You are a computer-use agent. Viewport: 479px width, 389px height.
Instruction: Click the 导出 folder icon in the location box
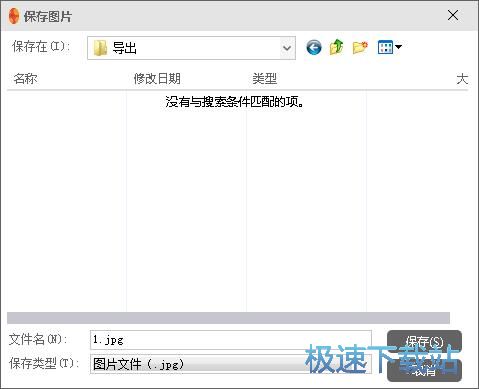click(x=100, y=48)
